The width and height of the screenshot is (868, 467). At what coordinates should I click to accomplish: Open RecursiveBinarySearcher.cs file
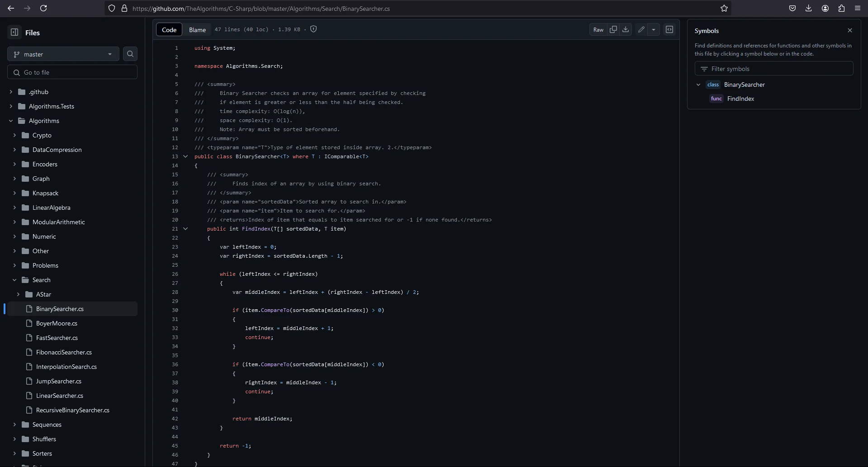[73, 410]
